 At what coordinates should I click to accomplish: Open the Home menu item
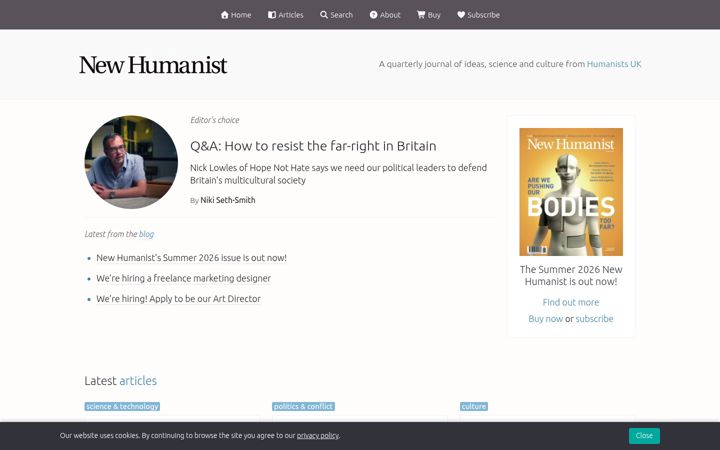pos(236,15)
